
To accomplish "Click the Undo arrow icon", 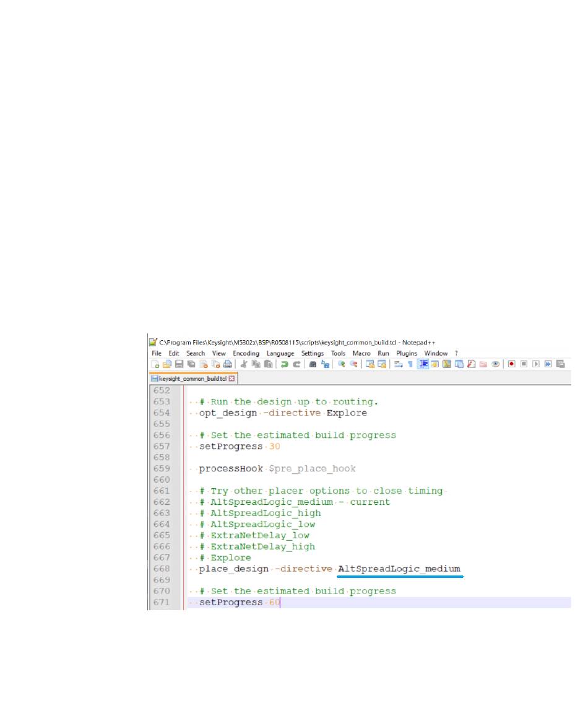I will (x=284, y=364).
